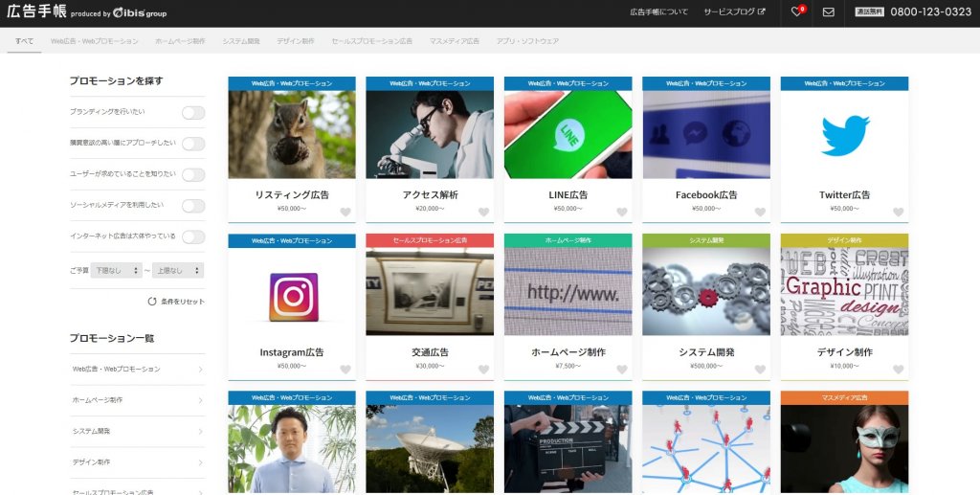Click リスティング広告 card title
Viewport: 980px width, 495px height.
[x=292, y=195]
